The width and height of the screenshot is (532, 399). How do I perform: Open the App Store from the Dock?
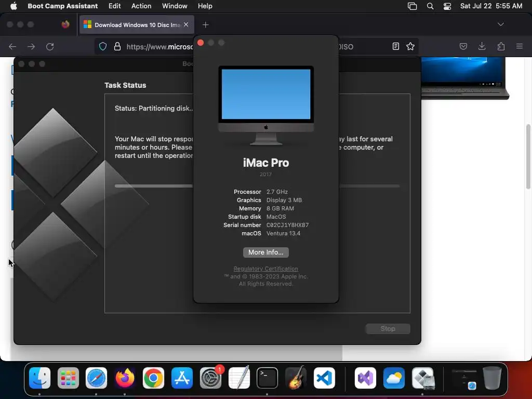182,378
